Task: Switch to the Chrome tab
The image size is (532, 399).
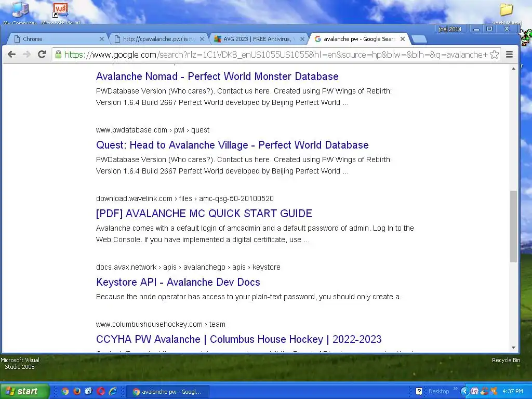Action: (x=57, y=39)
